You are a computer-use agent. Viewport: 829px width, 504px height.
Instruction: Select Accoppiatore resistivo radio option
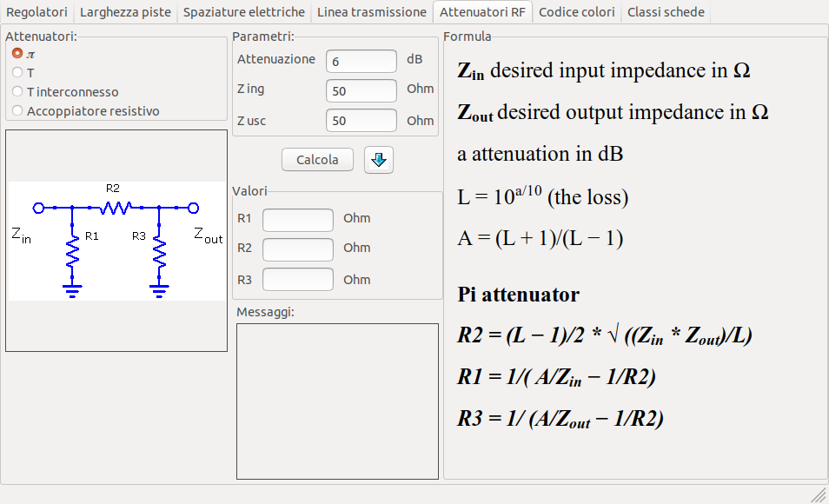[17, 111]
